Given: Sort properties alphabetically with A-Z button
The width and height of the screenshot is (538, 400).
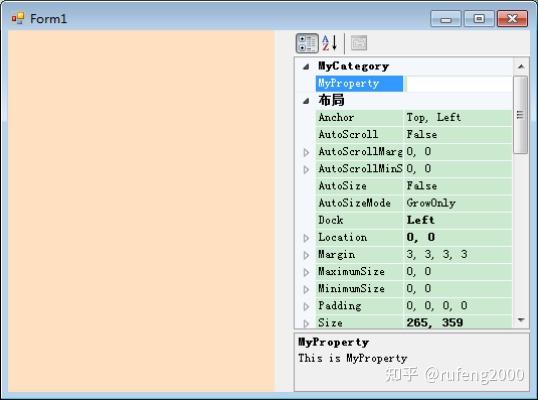Looking at the screenshot, I should 329,43.
